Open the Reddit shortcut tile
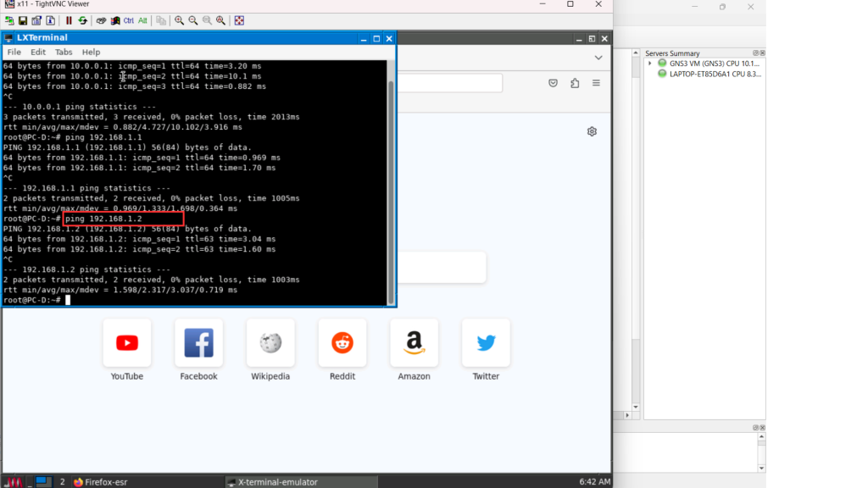Viewport: 868px width, 488px height. pos(342,343)
